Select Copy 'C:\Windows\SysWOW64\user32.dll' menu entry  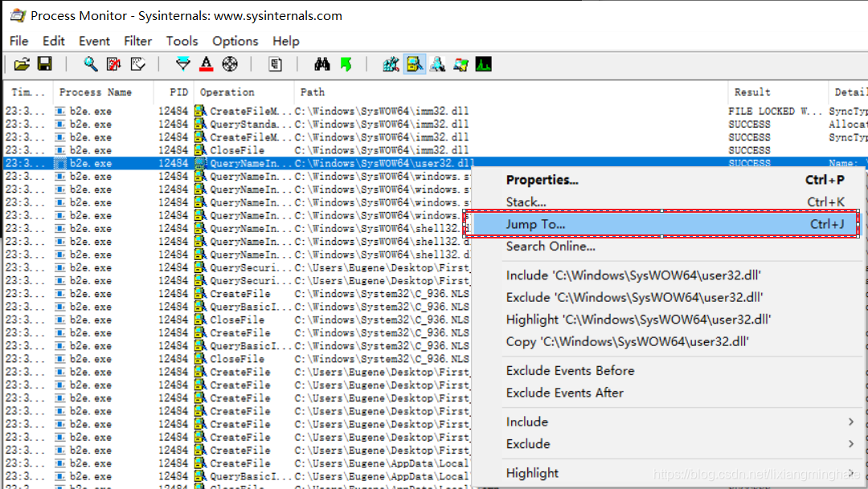668,341
